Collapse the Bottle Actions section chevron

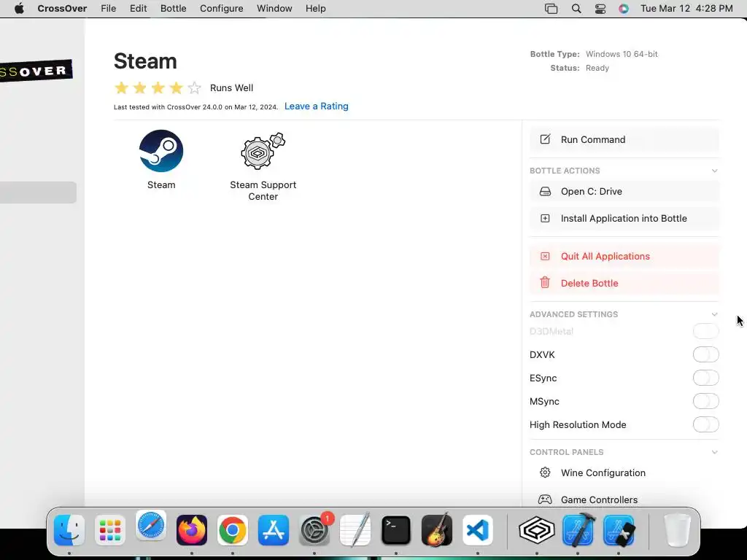click(x=714, y=171)
